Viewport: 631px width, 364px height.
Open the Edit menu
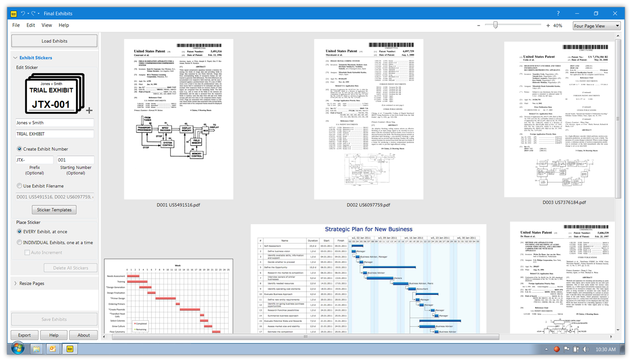(31, 25)
